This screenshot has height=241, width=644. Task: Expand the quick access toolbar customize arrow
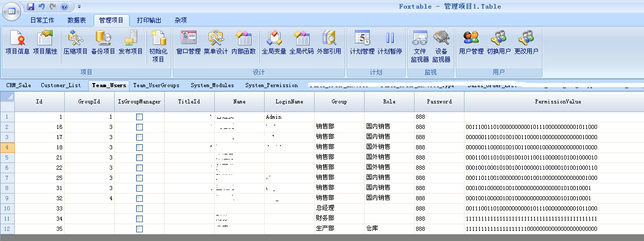79,7
